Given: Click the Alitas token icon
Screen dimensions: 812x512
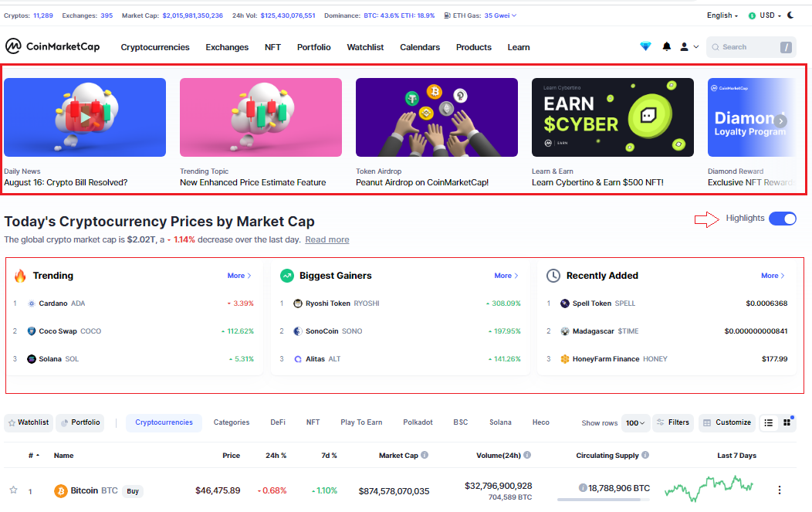Looking at the screenshot, I should [x=298, y=359].
